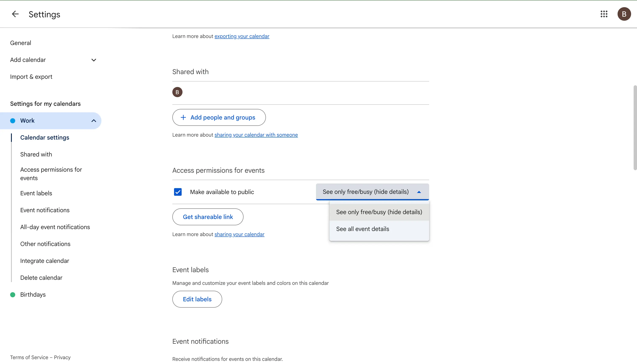Jump to Event labels in sidebar
The image size is (637, 364).
[x=36, y=193]
